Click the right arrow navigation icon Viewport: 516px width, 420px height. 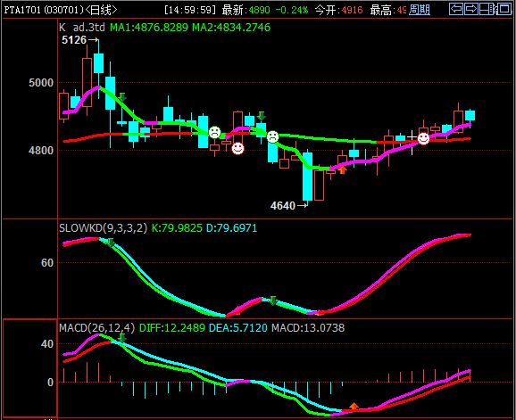471,9
